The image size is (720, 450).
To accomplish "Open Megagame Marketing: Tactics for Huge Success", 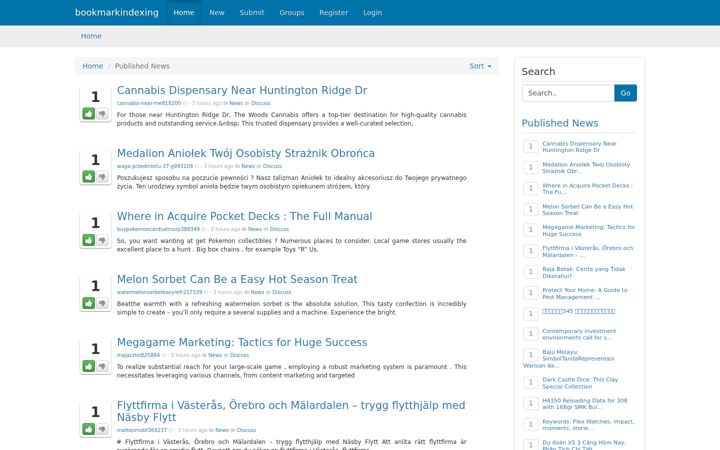I will (x=242, y=342).
